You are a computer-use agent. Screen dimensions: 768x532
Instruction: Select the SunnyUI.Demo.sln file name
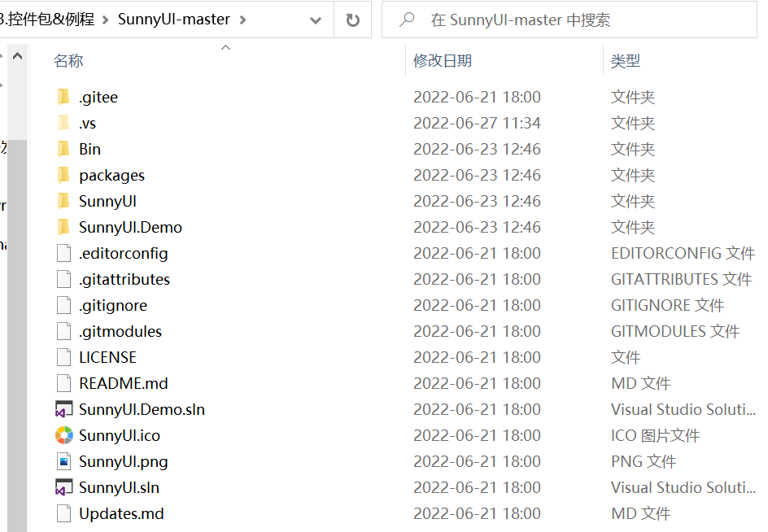(x=142, y=409)
